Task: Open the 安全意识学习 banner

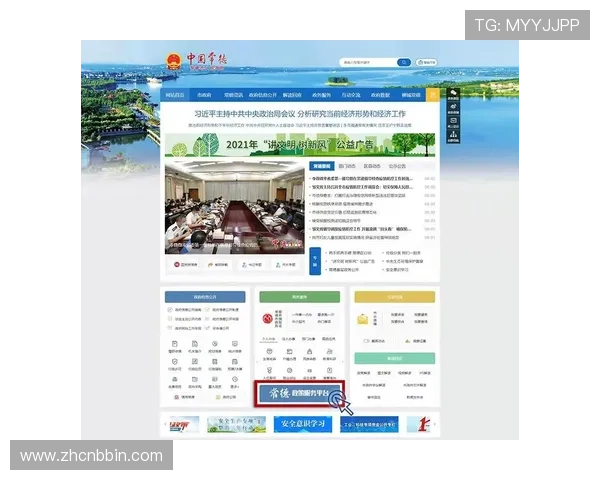Action: pyautogui.click(x=303, y=424)
